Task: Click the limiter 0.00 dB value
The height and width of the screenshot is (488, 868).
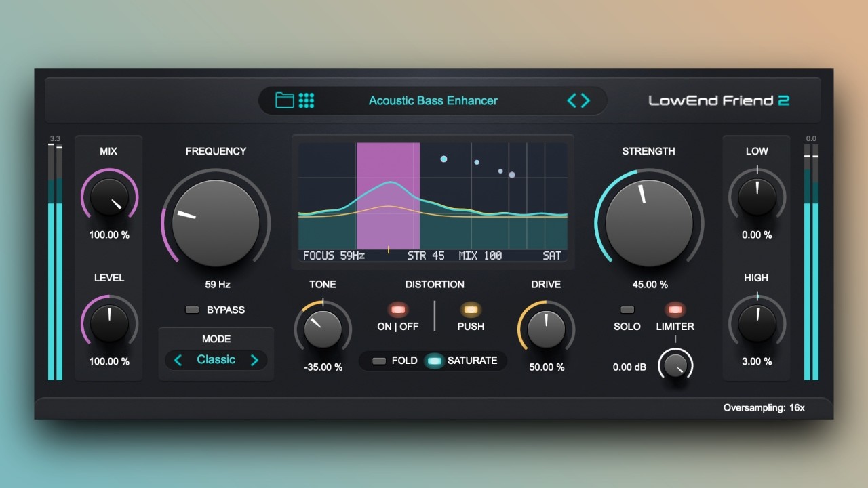Action: tap(629, 367)
